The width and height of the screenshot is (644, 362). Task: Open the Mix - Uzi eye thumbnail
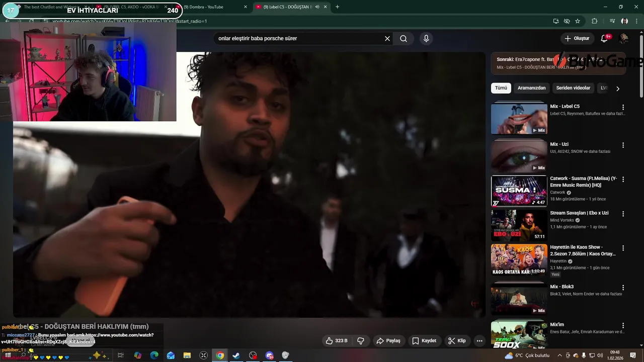click(519, 156)
